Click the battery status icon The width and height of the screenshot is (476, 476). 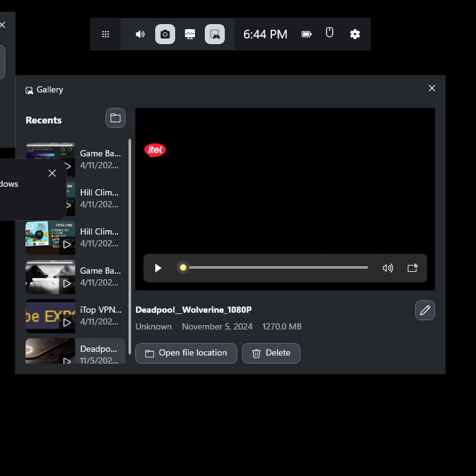306,34
